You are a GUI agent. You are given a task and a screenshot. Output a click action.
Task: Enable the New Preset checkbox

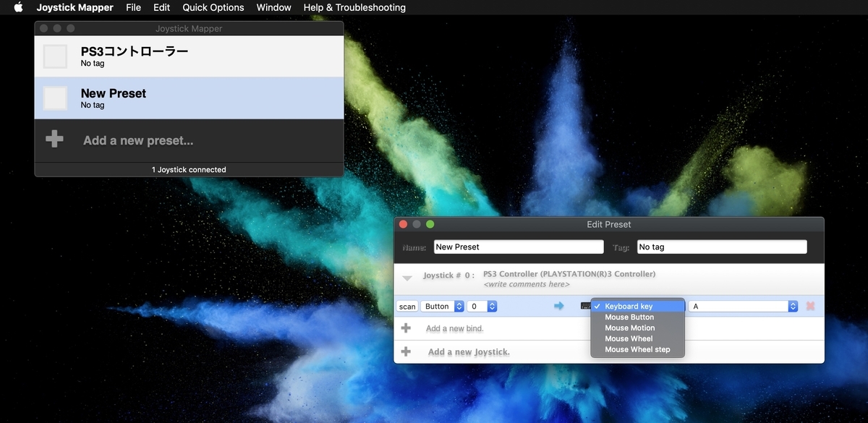click(56, 98)
